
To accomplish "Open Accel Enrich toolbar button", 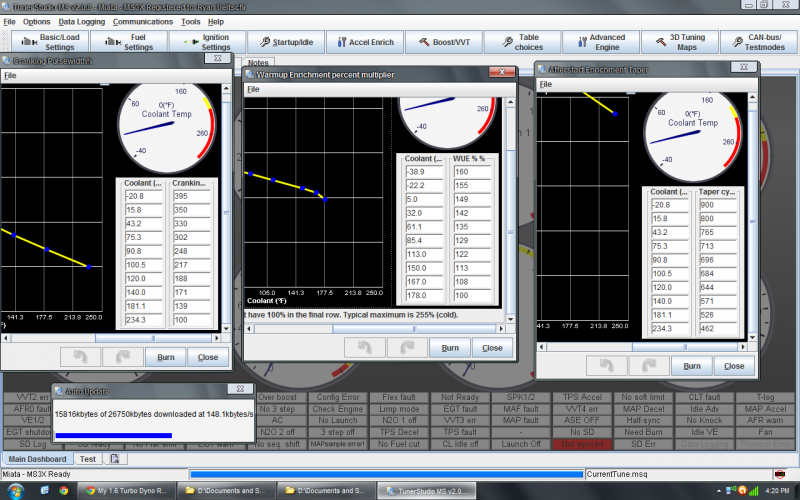I will [x=366, y=42].
